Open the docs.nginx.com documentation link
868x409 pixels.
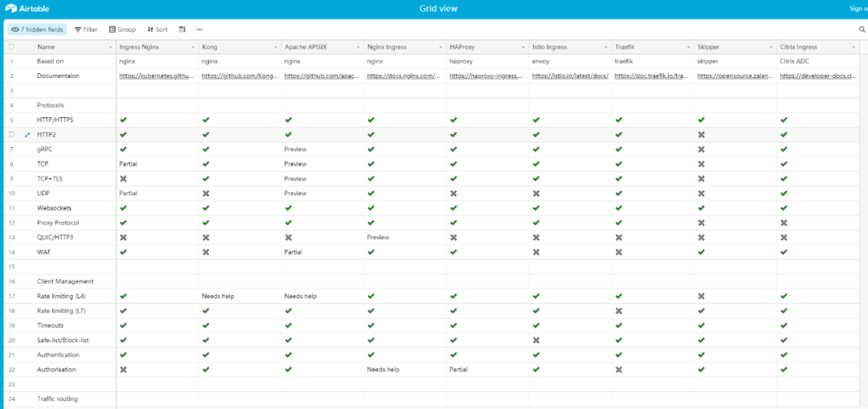[x=404, y=76]
